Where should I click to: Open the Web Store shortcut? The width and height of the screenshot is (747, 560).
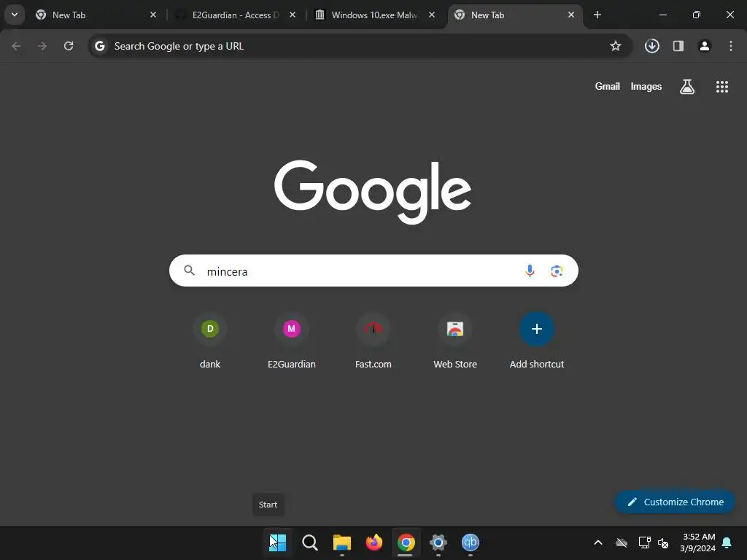coord(455,341)
